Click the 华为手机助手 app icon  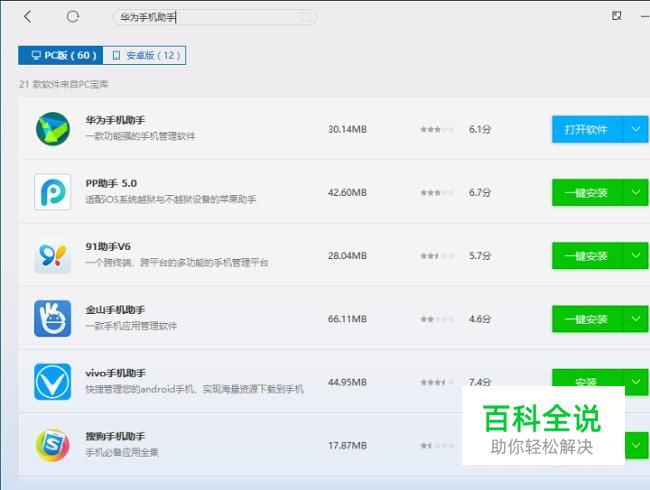53,129
